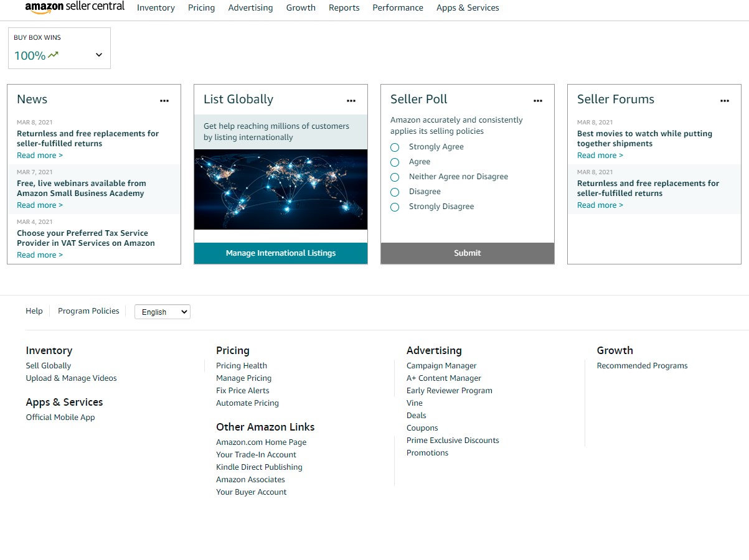Click the Buy Box Wins trend arrow

pyautogui.click(x=54, y=55)
